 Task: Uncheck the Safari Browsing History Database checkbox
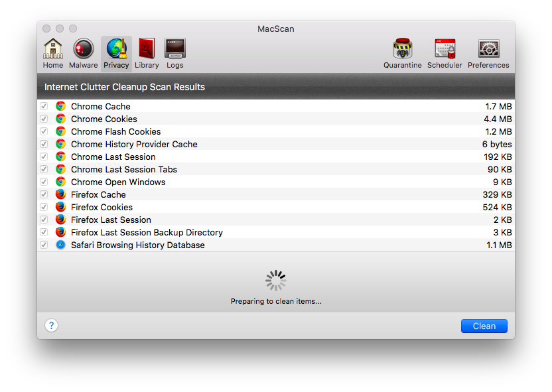(44, 245)
